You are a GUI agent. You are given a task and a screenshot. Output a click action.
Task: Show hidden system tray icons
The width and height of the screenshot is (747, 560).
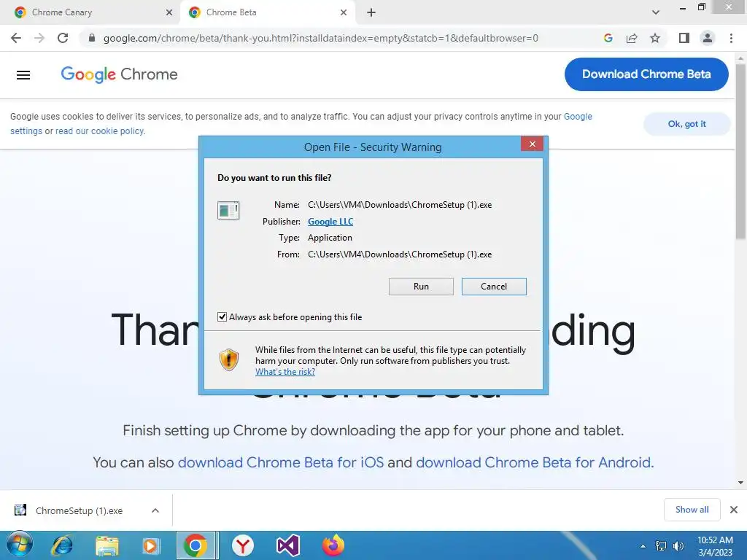tap(643, 546)
